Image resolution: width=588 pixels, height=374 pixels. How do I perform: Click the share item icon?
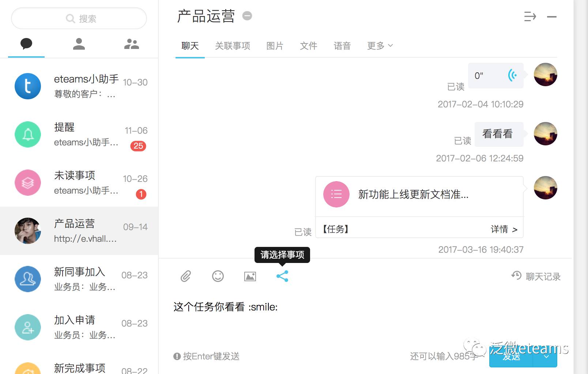coord(282,276)
